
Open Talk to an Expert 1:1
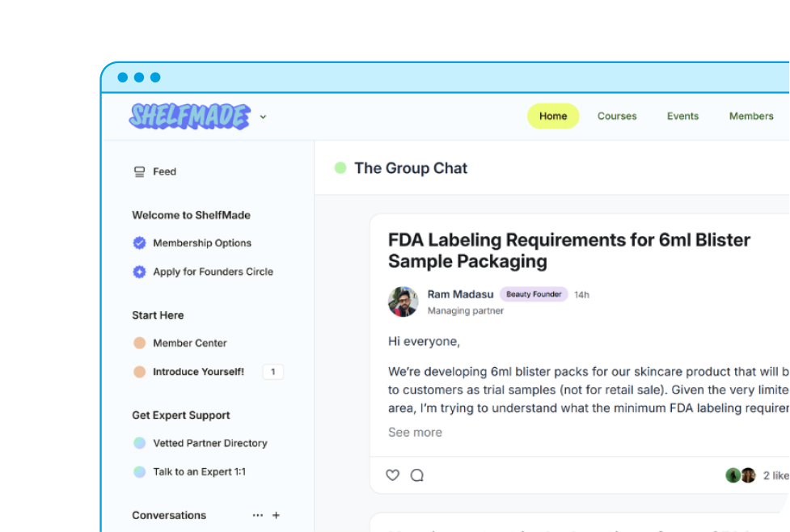tap(199, 471)
